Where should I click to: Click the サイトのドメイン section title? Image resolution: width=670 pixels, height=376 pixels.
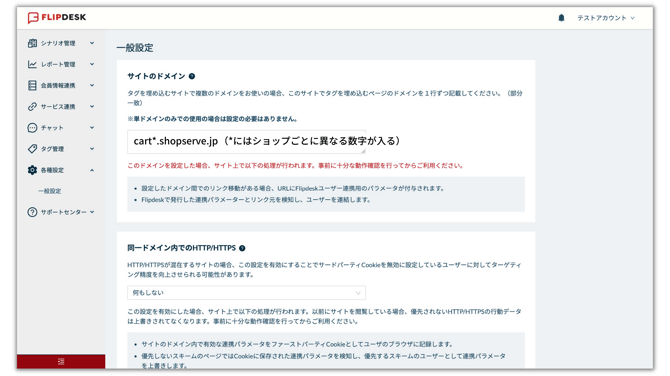click(156, 76)
